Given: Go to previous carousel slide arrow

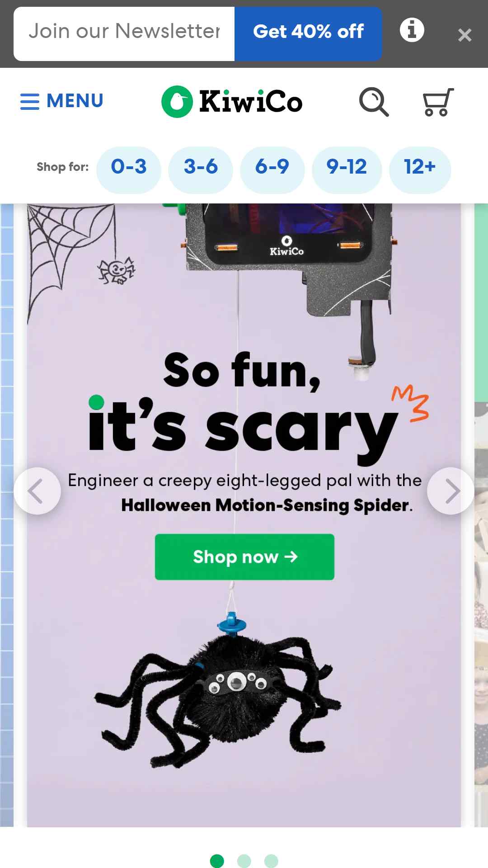Looking at the screenshot, I should (x=37, y=491).
